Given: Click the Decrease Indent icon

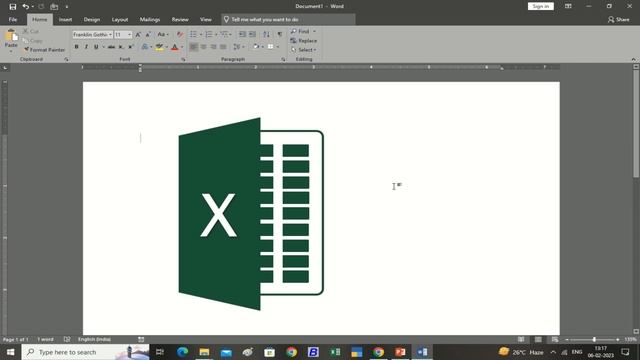Looking at the screenshot, I should (242, 34).
